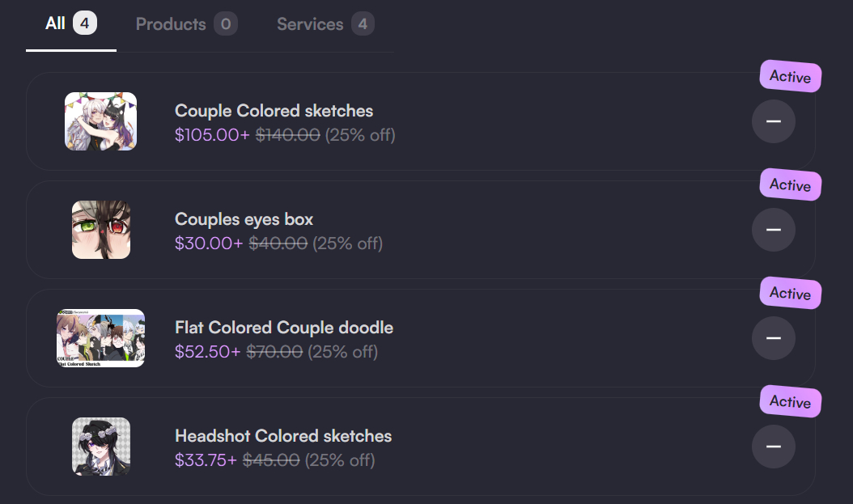
Task: Click the Active badge on Couple Colored sketches
Action: click(791, 77)
